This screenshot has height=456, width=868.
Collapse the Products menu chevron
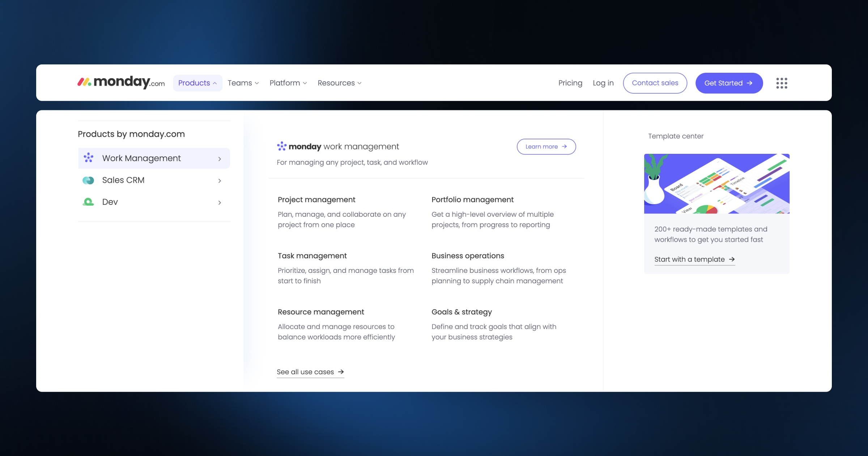click(x=215, y=83)
